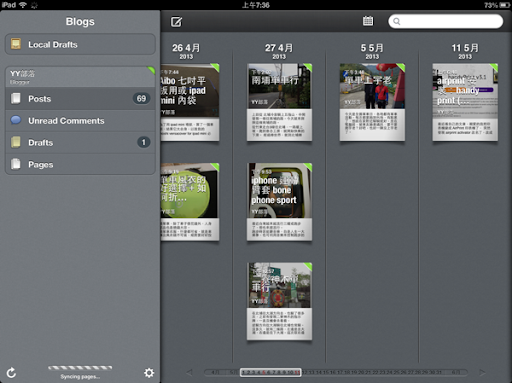Click the Blogs panel title
Viewport: 512px width, 383px height.
[x=80, y=21]
